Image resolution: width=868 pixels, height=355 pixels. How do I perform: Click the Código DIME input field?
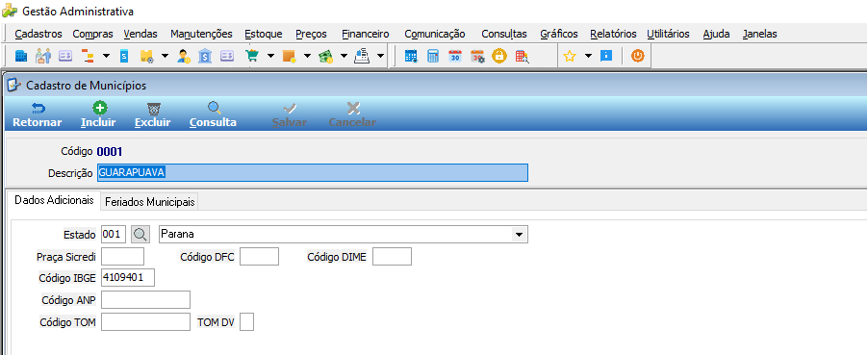[392, 257]
